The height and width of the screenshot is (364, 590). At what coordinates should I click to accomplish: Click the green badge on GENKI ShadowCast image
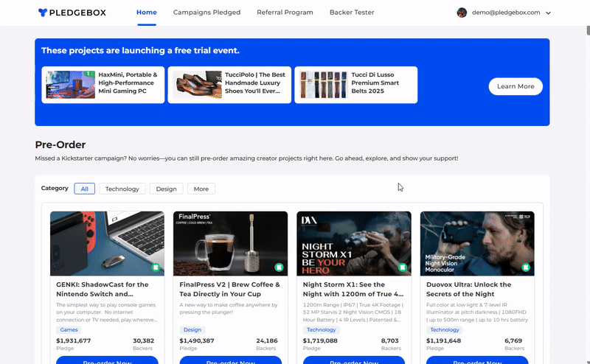pyautogui.click(x=156, y=267)
